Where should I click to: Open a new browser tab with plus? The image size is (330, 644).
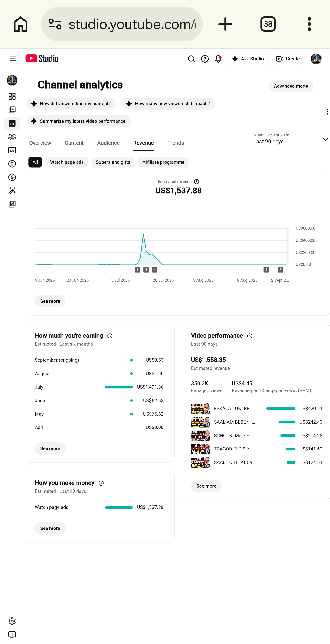click(x=225, y=24)
